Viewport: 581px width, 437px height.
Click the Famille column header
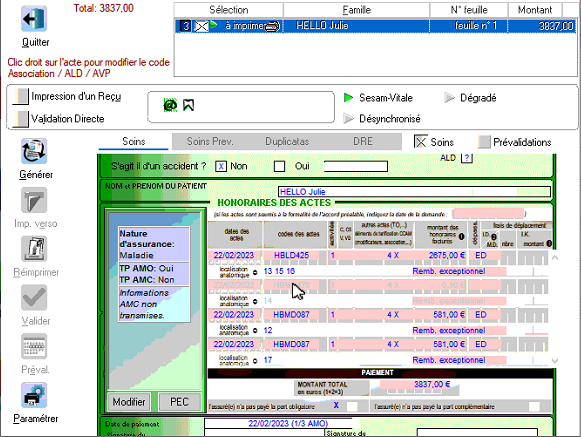pos(356,10)
